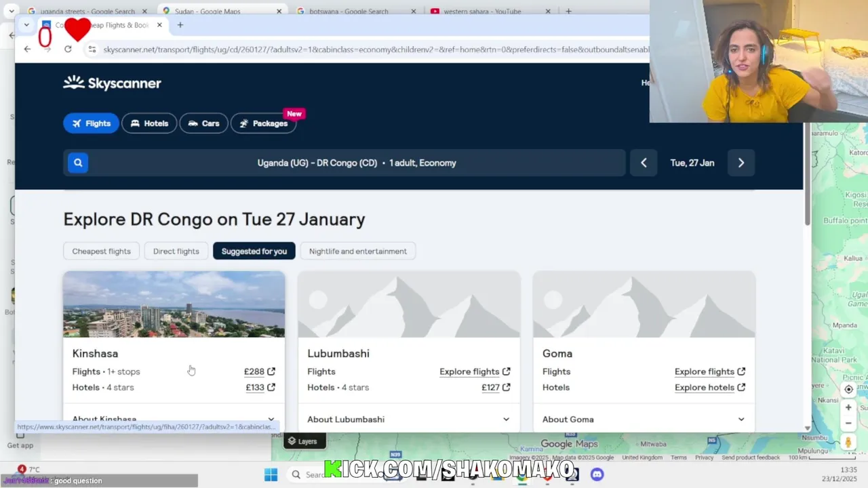Add new tab in the background Chrome window

(x=568, y=11)
